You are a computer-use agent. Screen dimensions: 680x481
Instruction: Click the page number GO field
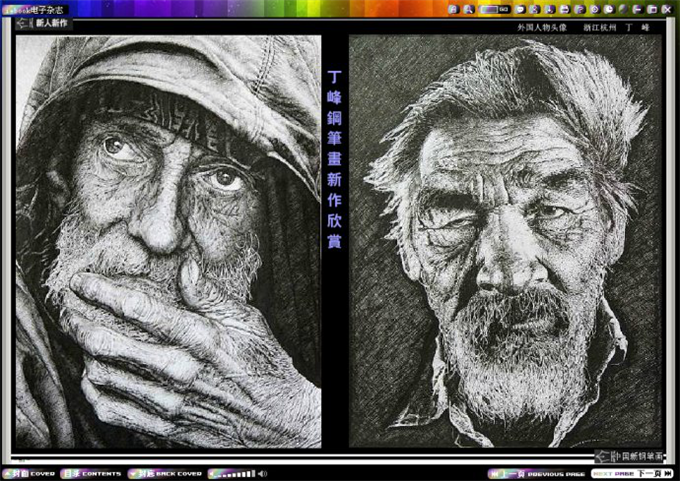coord(494,9)
